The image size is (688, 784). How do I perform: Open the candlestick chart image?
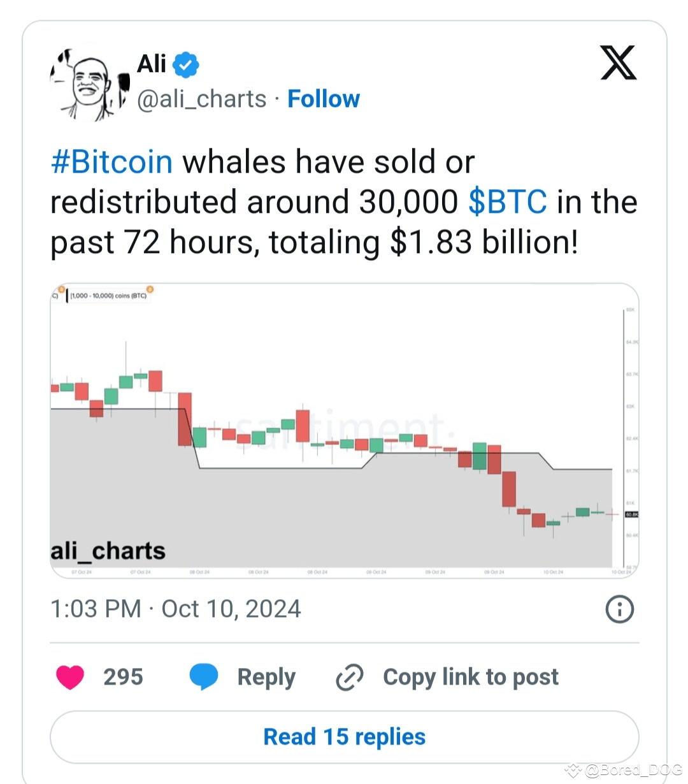[x=345, y=431]
